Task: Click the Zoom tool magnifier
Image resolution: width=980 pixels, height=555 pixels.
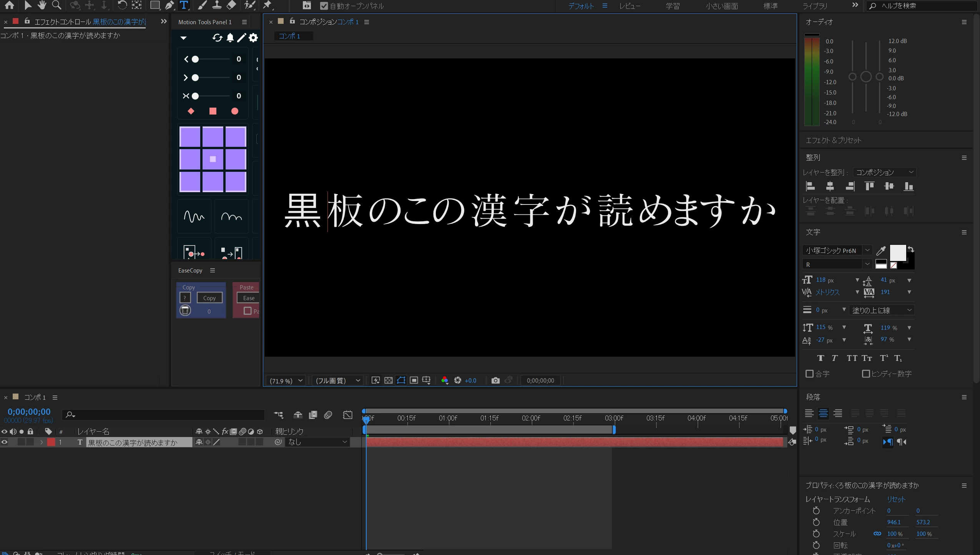Action: point(57,5)
